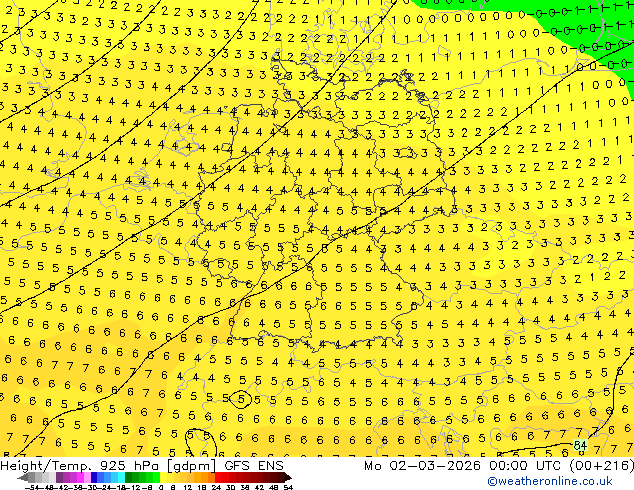Click the gray left arrow of the color scale
This screenshot has height=490, width=634.
point(23,477)
